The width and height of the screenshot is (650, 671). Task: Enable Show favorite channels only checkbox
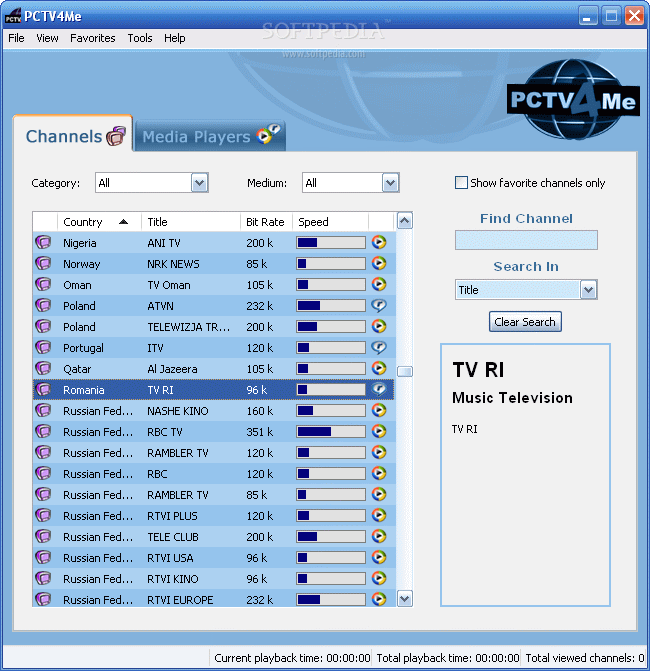(461, 183)
